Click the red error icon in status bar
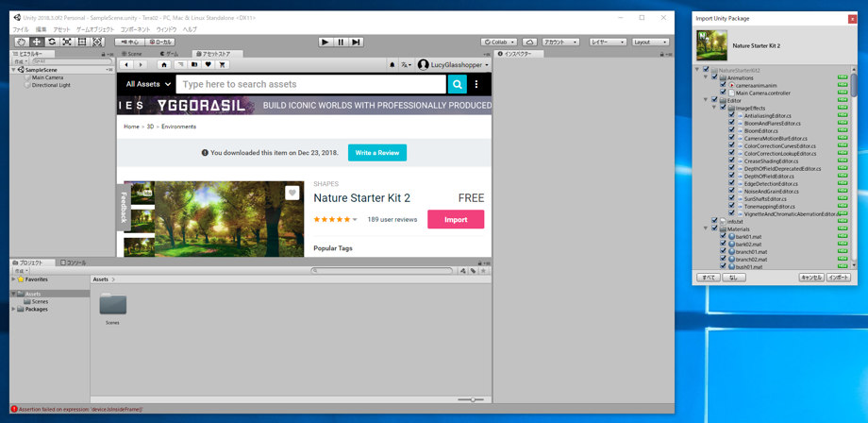The image size is (868, 423). 14,409
